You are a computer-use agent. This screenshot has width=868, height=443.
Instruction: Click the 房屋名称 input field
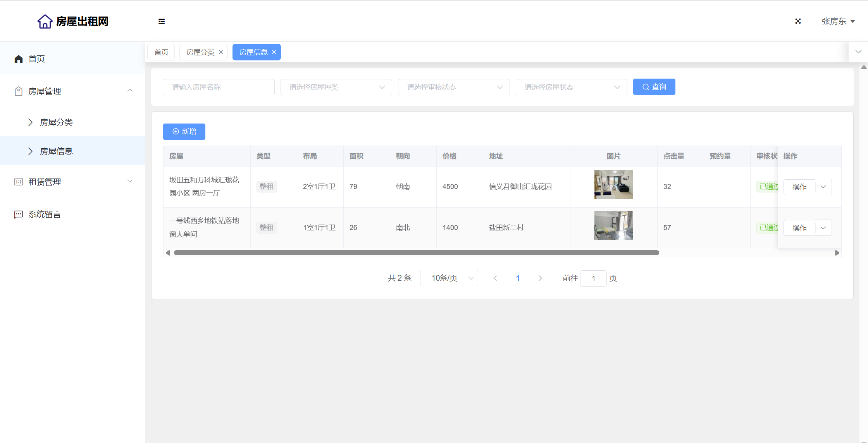(219, 87)
